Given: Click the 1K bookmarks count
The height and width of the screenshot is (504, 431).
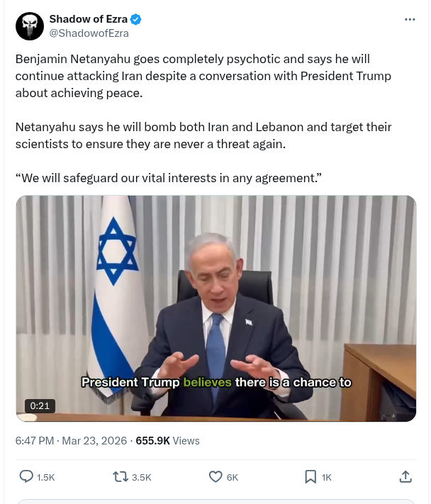Looking at the screenshot, I should [x=326, y=477].
